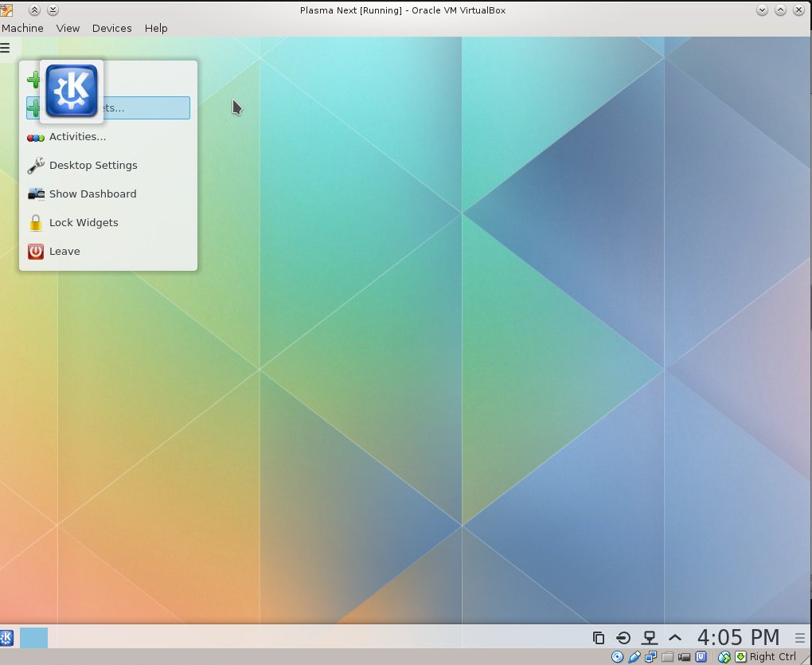Open the panel toolbox hamburger icon
Image resolution: width=812 pixels, height=665 pixels.
799,638
